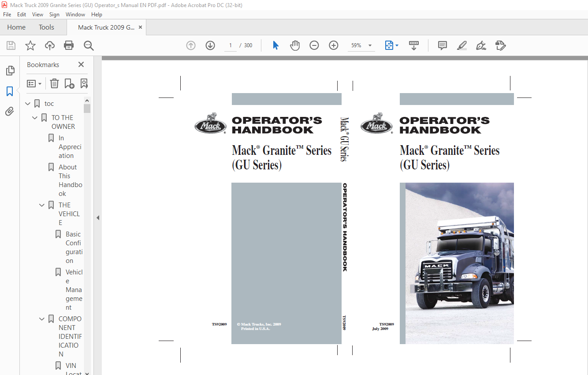Screen dimensions: 588x375
Task: Click the Mack truck cover photo
Action: pos(460,263)
